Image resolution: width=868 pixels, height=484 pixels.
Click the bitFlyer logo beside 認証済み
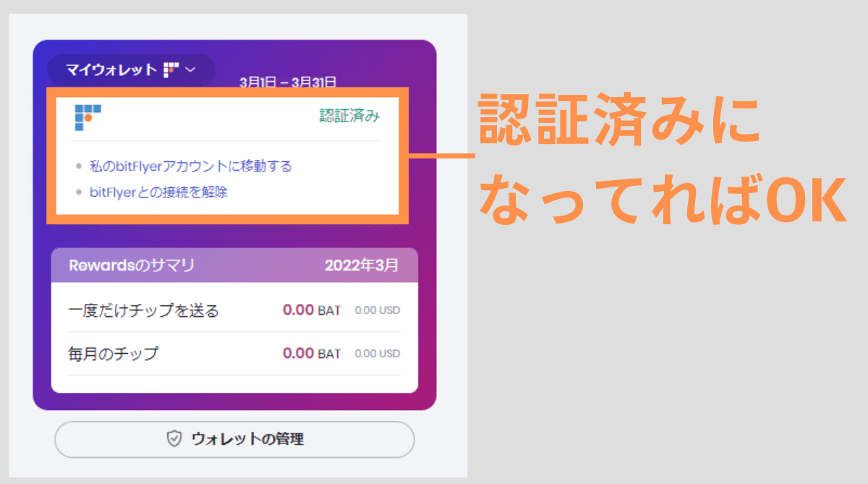pyautogui.click(x=88, y=117)
